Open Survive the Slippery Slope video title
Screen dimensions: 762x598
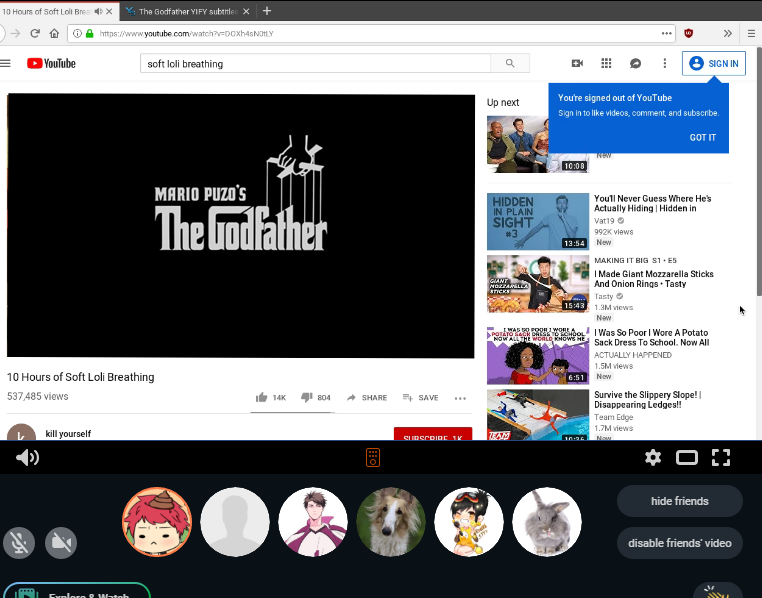pyautogui.click(x=647, y=400)
